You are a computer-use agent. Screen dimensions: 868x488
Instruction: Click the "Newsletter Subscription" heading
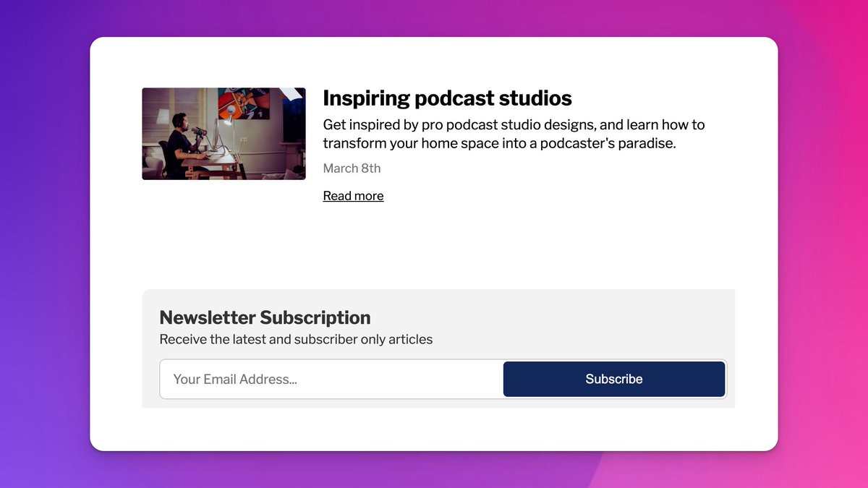[x=265, y=317]
